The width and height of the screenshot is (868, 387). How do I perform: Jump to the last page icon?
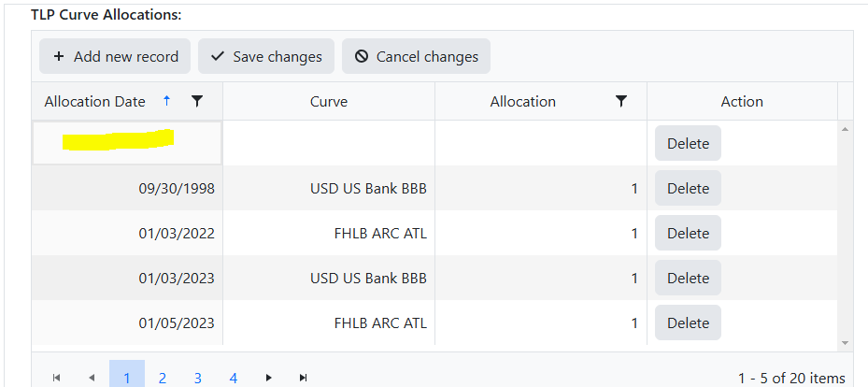(x=303, y=378)
